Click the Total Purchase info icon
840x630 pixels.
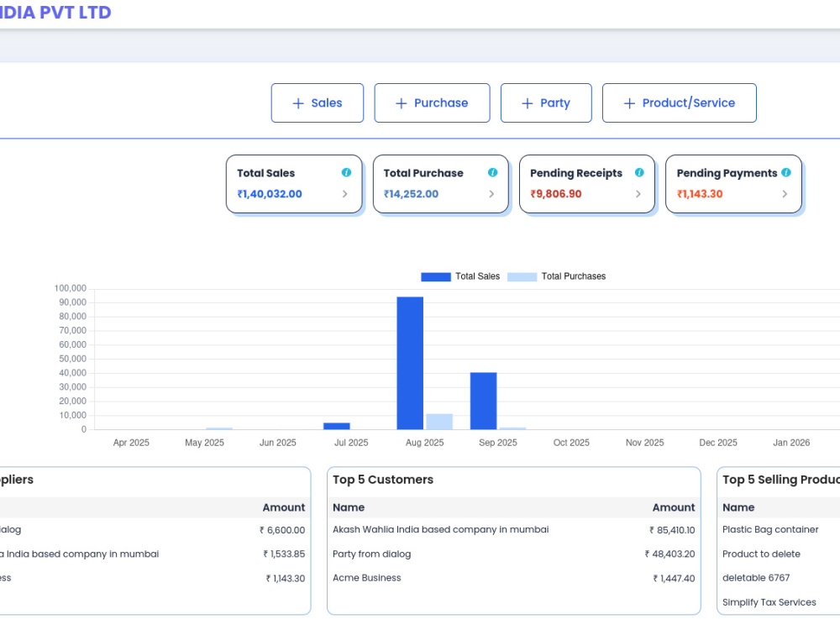click(492, 172)
